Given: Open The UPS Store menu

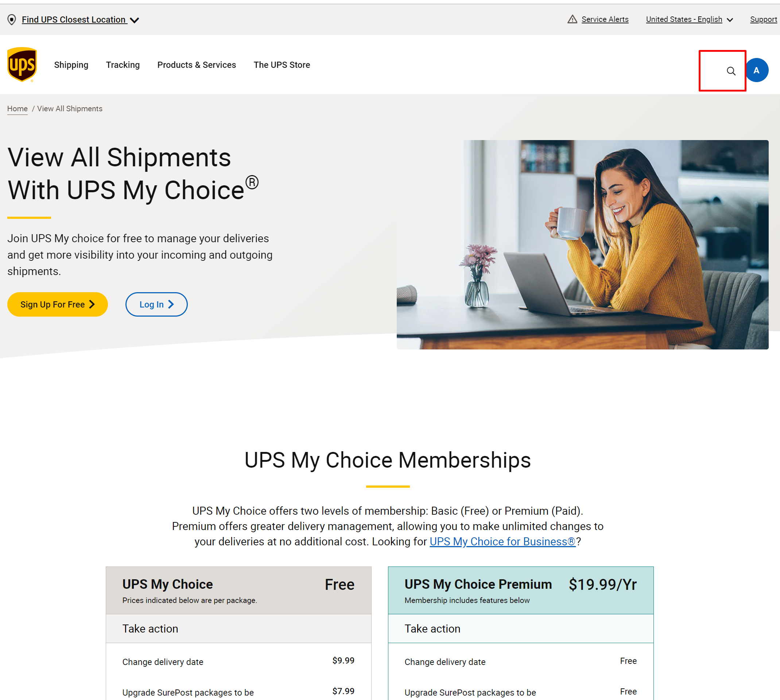Looking at the screenshot, I should click(282, 65).
